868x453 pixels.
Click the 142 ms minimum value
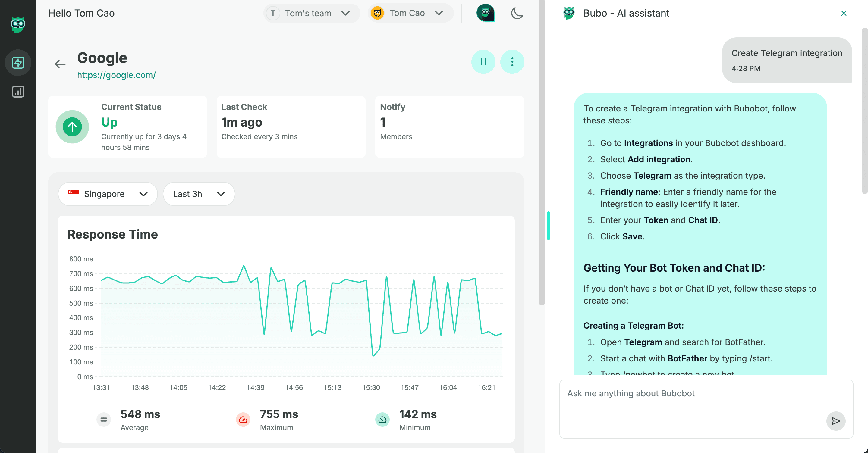click(418, 414)
